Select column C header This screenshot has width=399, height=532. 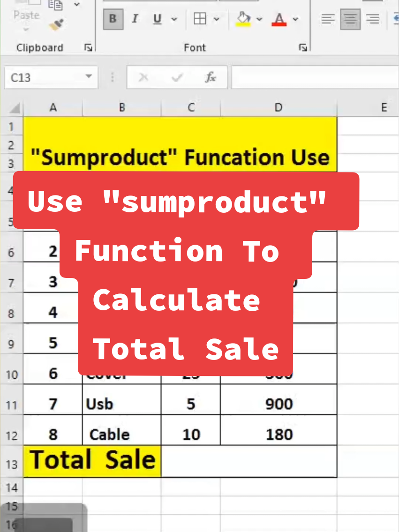coord(191,108)
